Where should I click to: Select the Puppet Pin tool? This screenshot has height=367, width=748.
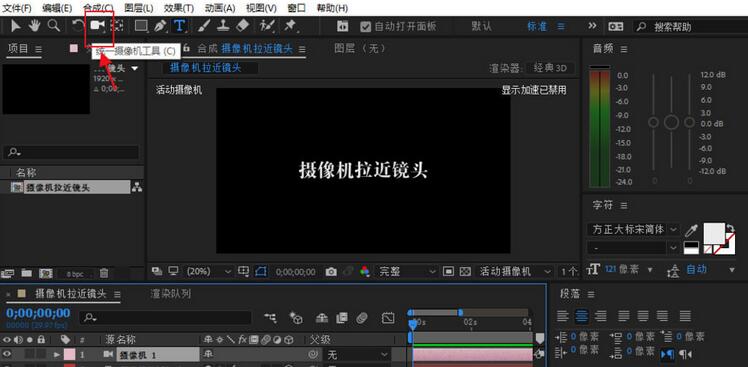(290, 26)
